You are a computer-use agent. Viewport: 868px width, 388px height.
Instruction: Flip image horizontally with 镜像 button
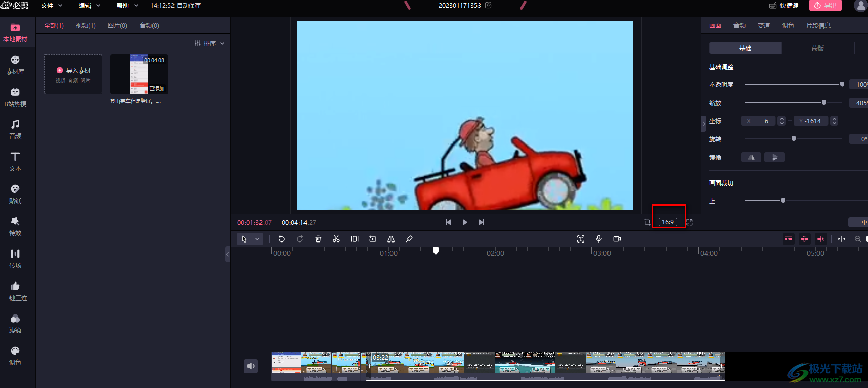(751, 157)
